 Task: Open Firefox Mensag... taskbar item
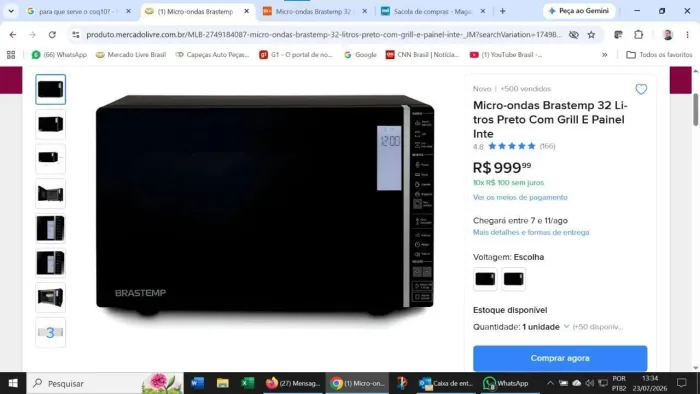tap(292, 383)
